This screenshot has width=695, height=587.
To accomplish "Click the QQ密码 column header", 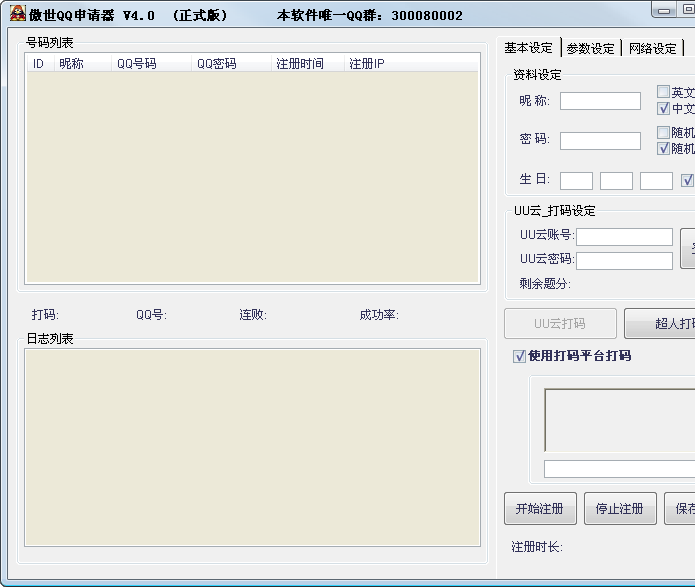I will 231,63.
